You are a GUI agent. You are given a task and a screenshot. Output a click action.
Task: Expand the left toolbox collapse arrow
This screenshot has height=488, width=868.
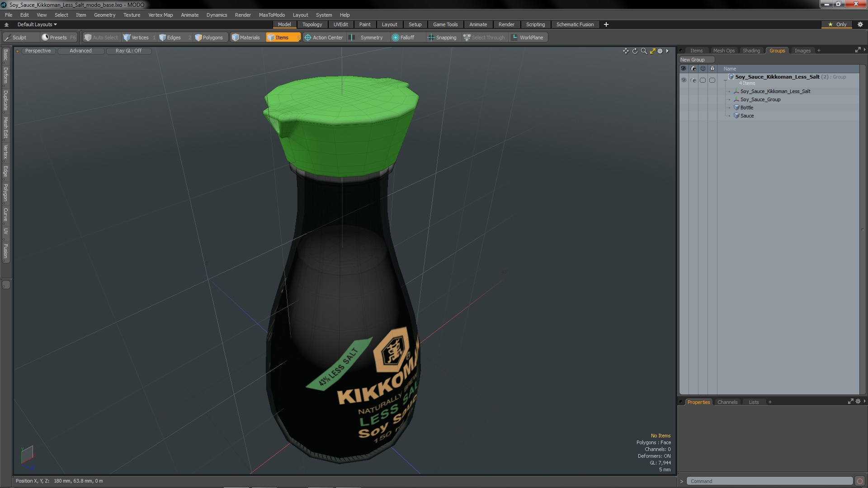[x=6, y=24]
